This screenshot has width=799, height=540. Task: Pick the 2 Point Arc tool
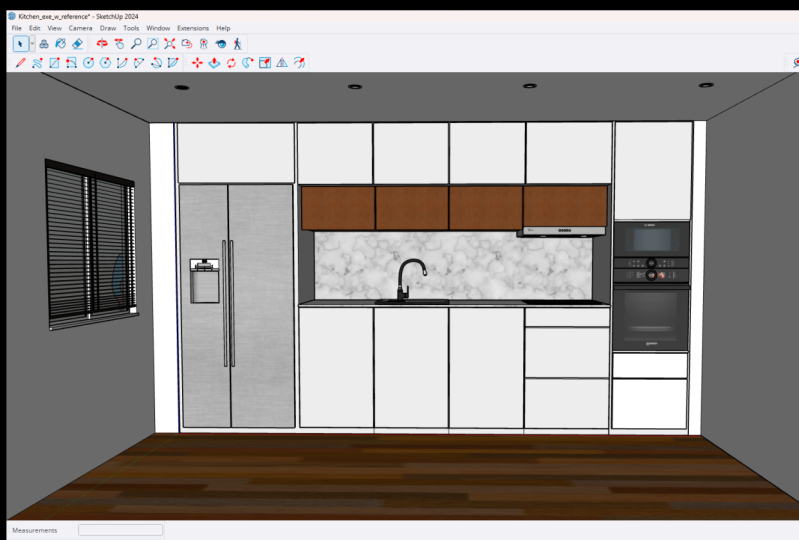point(139,63)
